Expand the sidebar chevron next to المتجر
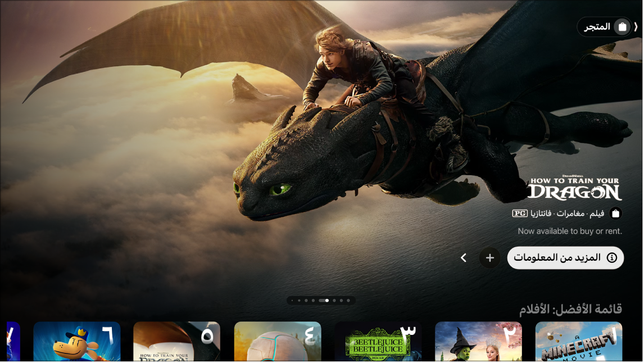Screen dimensions: 644x363 pos(636,27)
